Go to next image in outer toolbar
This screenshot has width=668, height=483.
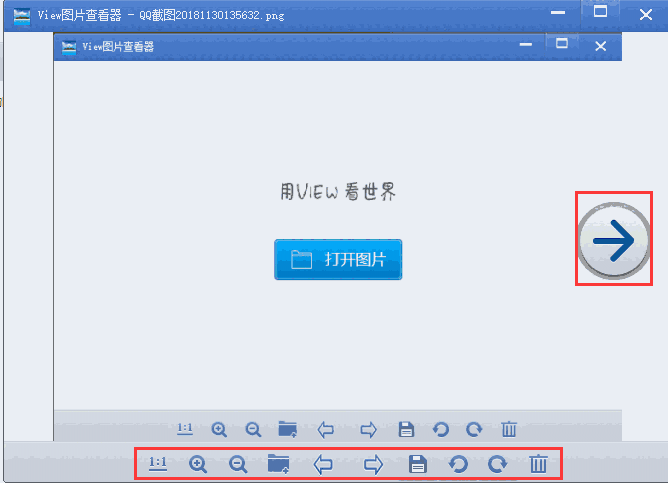pos(373,464)
